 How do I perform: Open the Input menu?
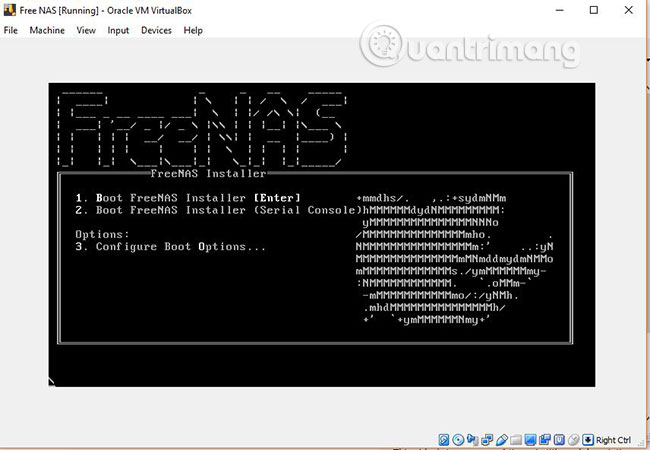tap(118, 30)
